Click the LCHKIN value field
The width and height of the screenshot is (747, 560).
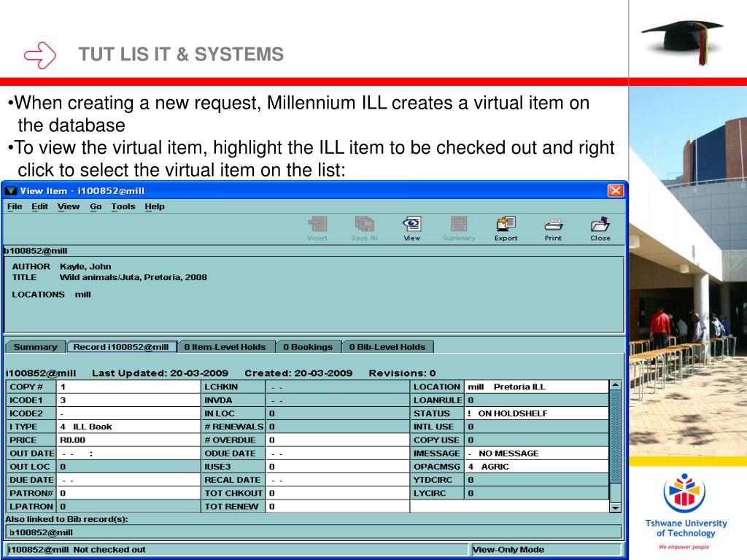[337, 386]
